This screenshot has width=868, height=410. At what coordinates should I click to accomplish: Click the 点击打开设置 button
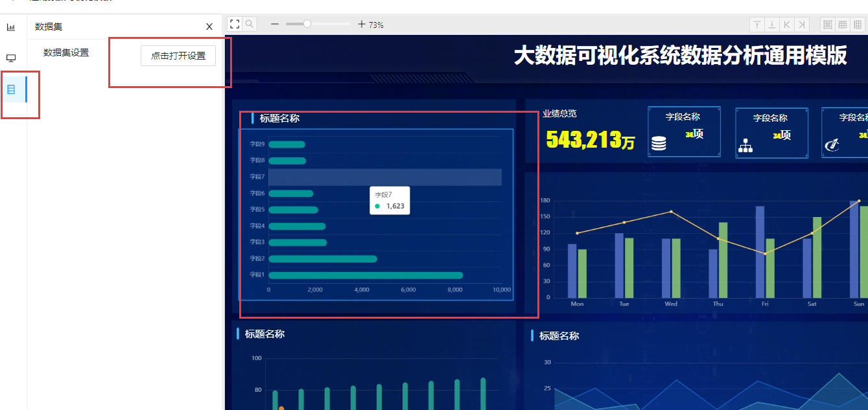(x=178, y=56)
